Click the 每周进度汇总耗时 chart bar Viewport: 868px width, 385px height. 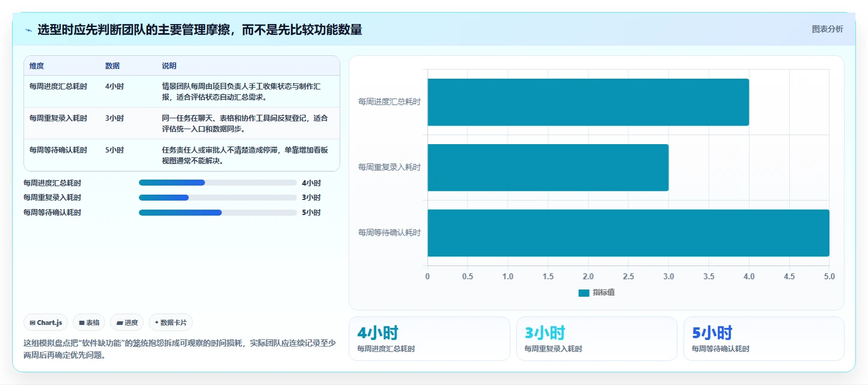tap(588, 102)
